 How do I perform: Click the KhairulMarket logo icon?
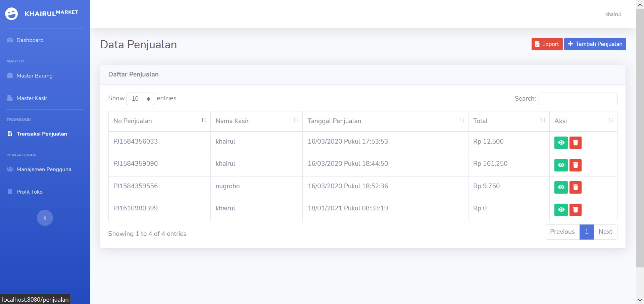pyautogui.click(x=11, y=14)
